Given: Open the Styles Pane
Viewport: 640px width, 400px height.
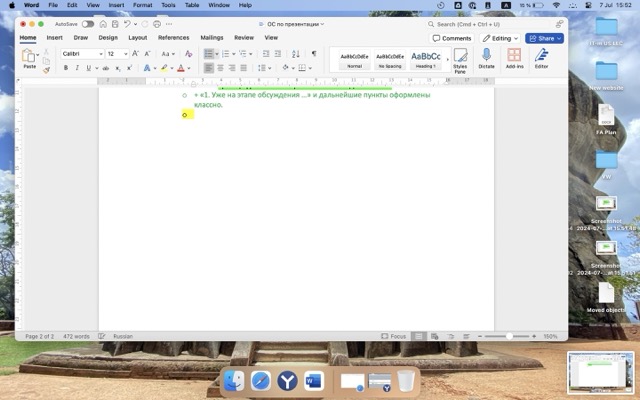Looking at the screenshot, I should tap(460, 59).
